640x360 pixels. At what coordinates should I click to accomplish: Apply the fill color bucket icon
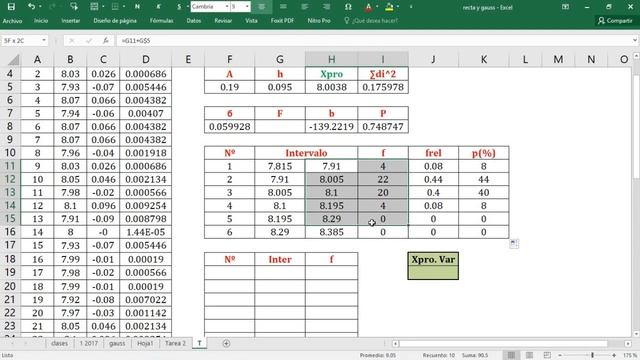click(x=389, y=7)
